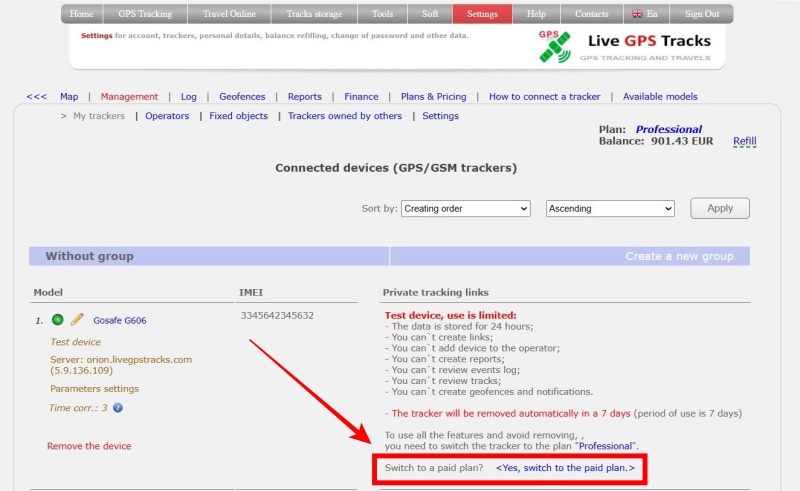This screenshot has width=800, height=491.
Task: Open the Sort by Creating order dropdown
Action: pos(465,208)
